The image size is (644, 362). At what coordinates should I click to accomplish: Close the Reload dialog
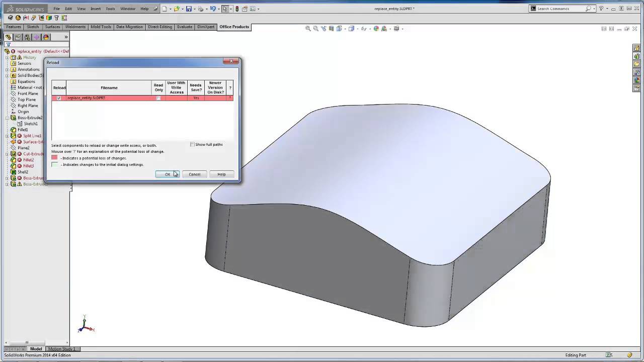pos(231,61)
